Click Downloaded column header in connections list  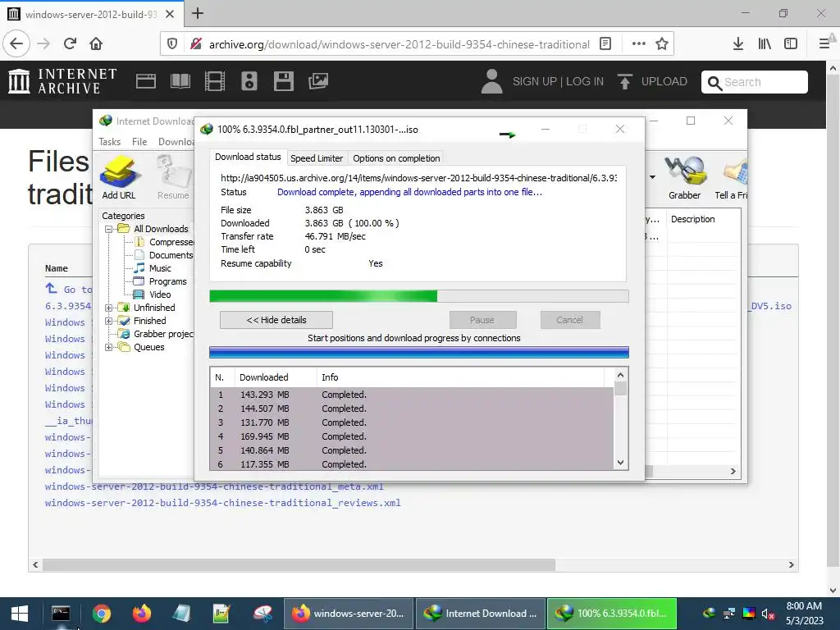(x=276, y=377)
